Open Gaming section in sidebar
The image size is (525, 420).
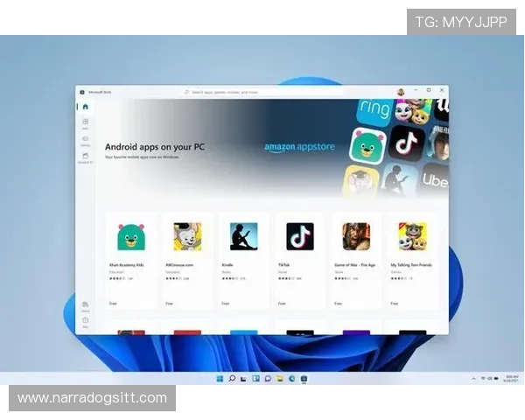coord(85,140)
